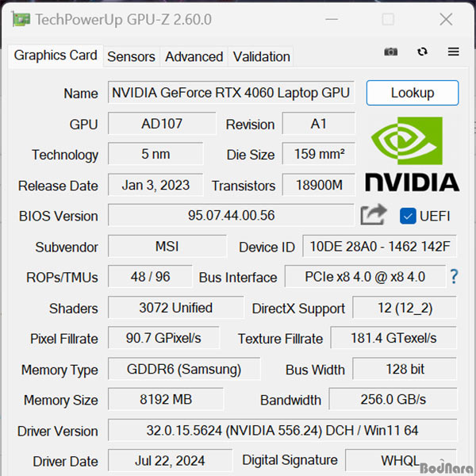Click the Bus Interface value PCIe x8 4.0
The height and width of the screenshot is (476, 476).
click(x=365, y=276)
